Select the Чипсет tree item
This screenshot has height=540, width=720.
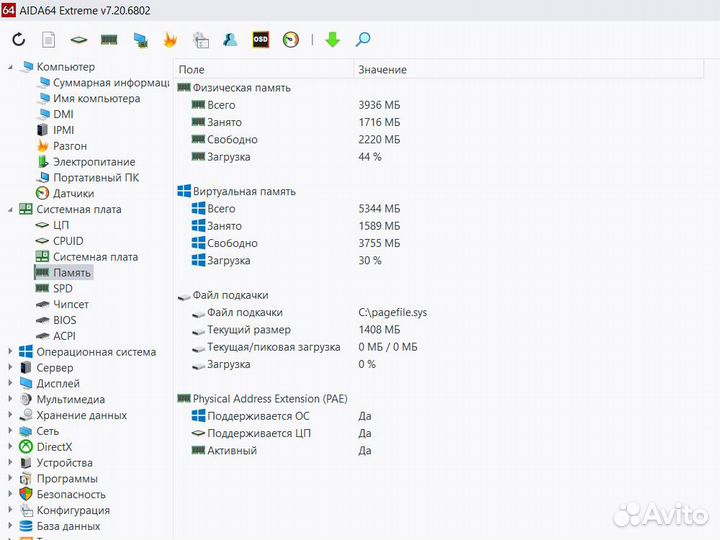pos(62,304)
